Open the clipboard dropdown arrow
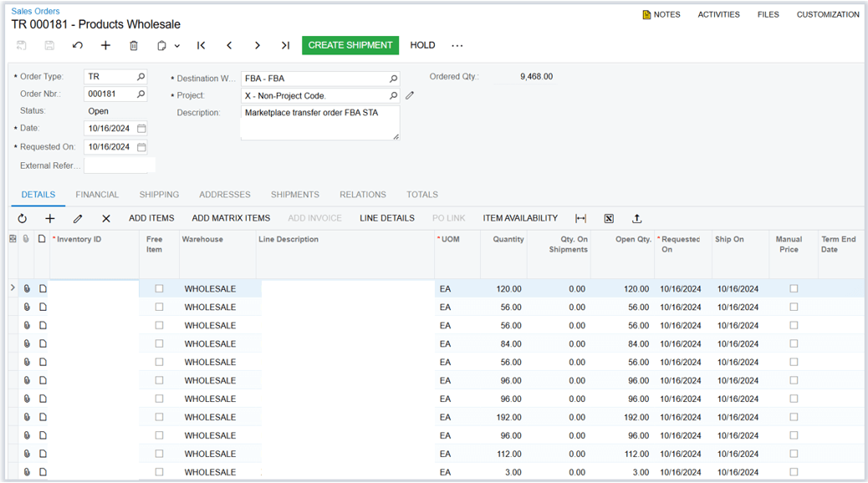The height and width of the screenshot is (483, 868). tap(177, 46)
